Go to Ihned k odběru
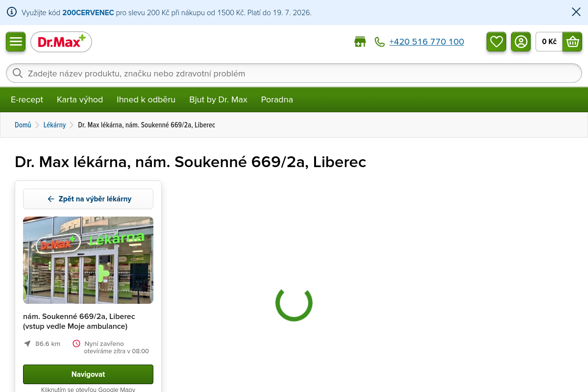 [146, 99]
